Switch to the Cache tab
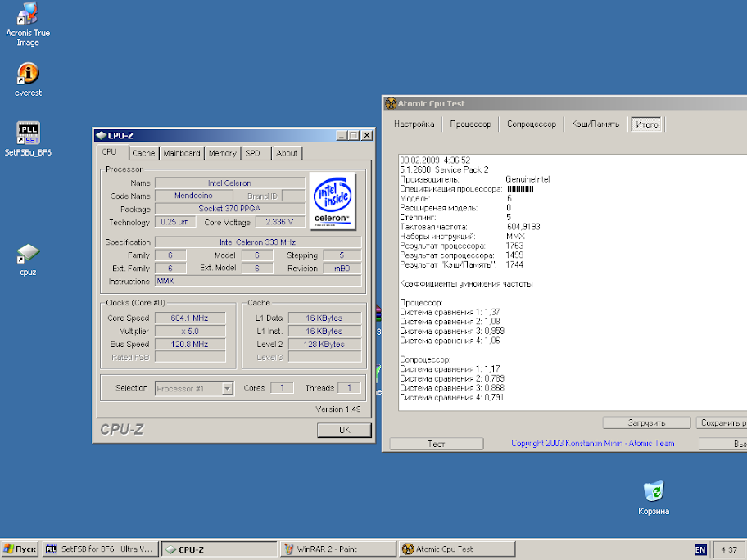747x560 pixels. coord(143,153)
